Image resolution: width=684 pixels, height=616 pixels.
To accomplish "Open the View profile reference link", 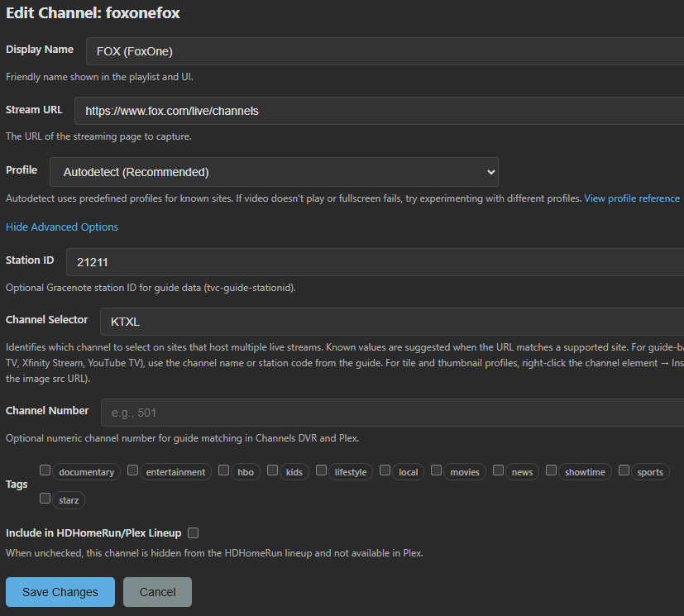I will tap(632, 198).
